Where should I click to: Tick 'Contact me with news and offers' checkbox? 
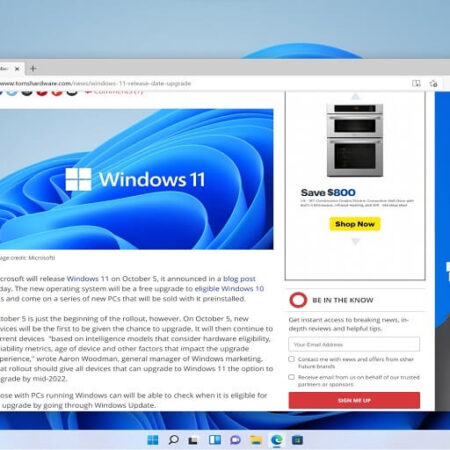[292, 359]
